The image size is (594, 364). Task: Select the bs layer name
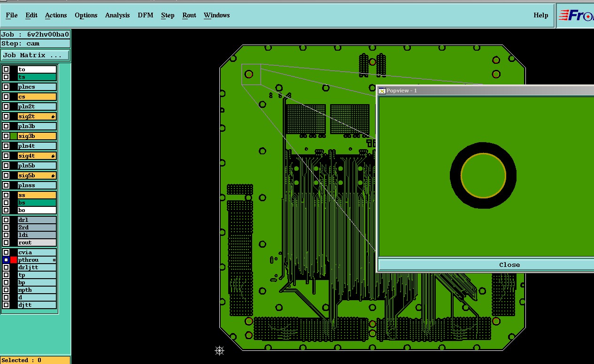tap(37, 203)
